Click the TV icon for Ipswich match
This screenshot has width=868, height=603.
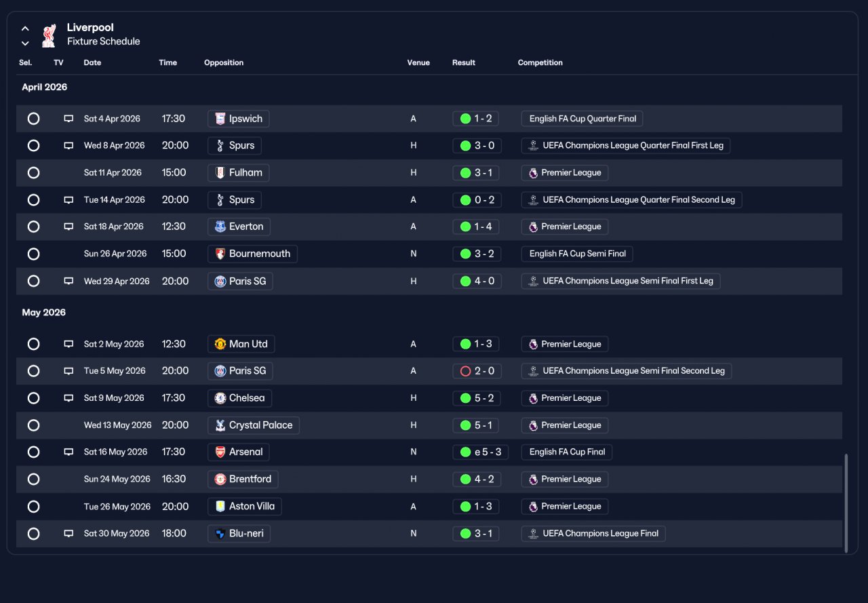68,119
